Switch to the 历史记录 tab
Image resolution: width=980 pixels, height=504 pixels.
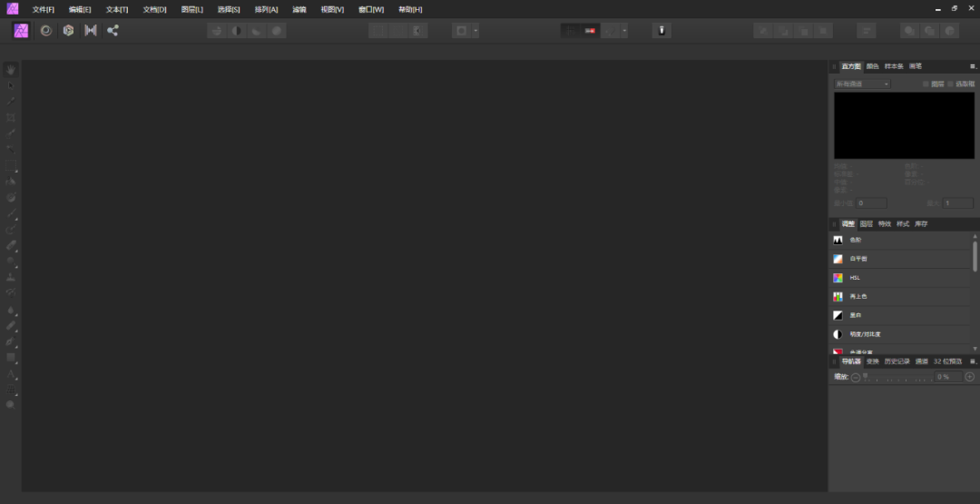tap(897, 361)
